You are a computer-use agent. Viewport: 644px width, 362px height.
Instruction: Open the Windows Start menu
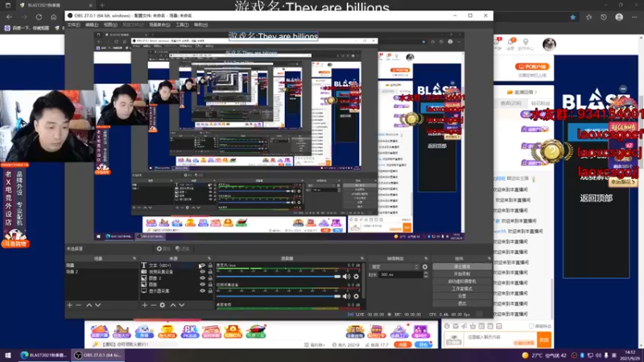pyautogui.click(x=8, y=356)
